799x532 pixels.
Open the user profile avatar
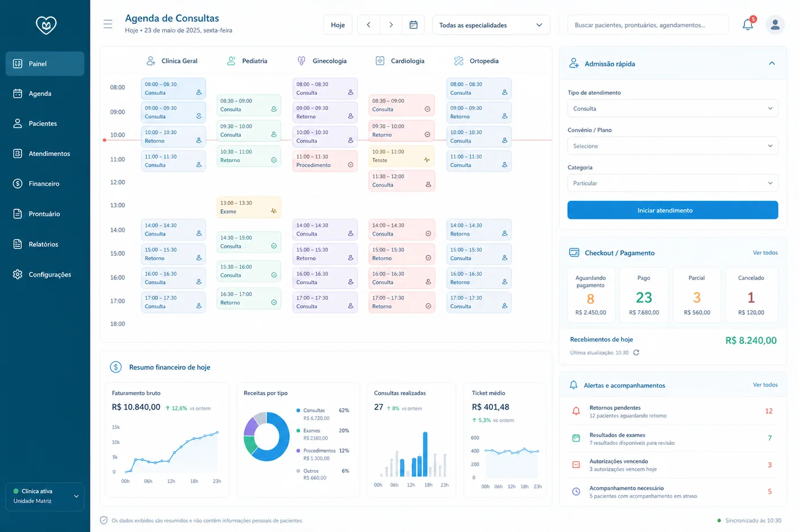775,25
